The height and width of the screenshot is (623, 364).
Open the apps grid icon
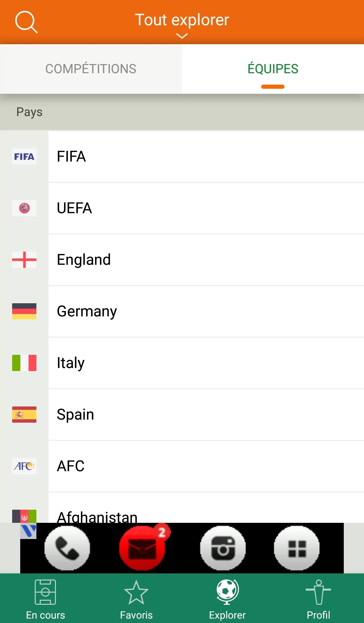297,548
